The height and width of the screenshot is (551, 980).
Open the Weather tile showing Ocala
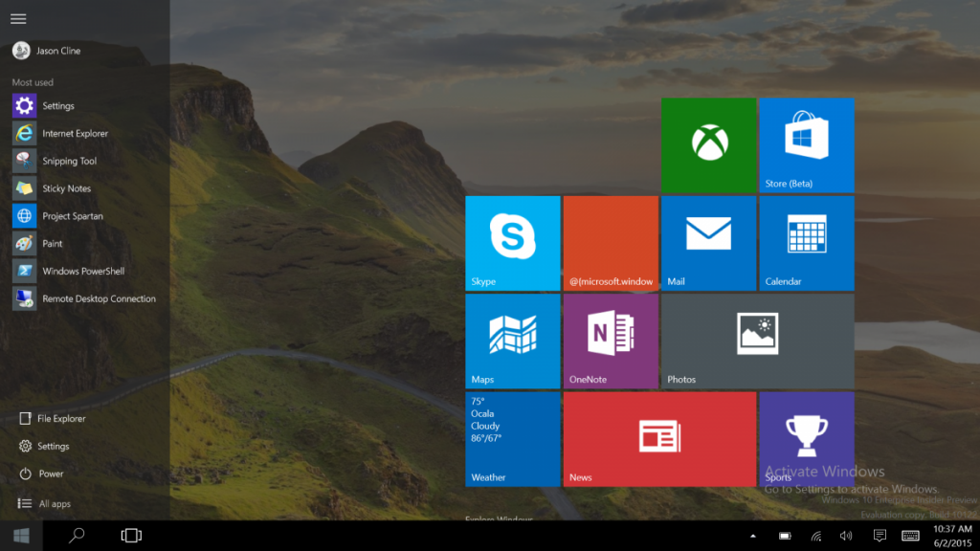pyautogui.click(x=513, y=439)
